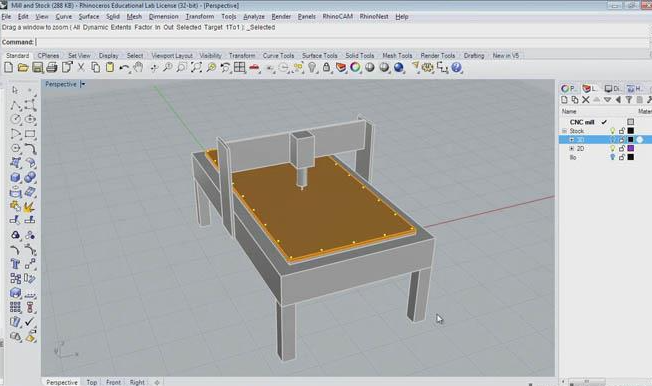Image resolution: width=652 pixels, height=386 pixels.
Task: Click the layer filter funnel icon
Action: [x=629, y=100]
